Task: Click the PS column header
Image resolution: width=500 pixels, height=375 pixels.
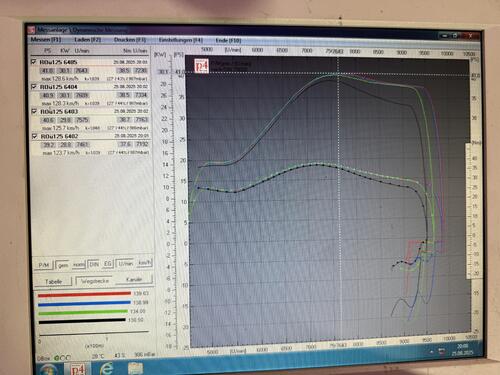Action: (x=47, y=51)
